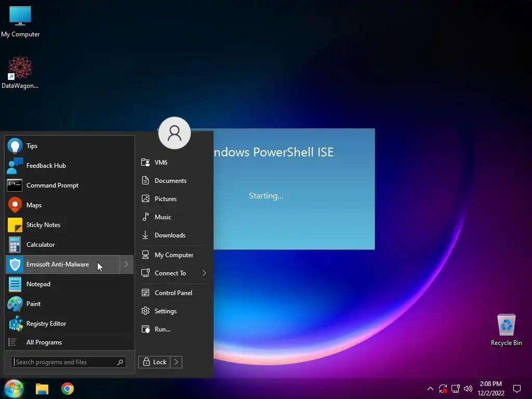
Task: Click the Pictures frame icon
Action: tap(145, 198)
